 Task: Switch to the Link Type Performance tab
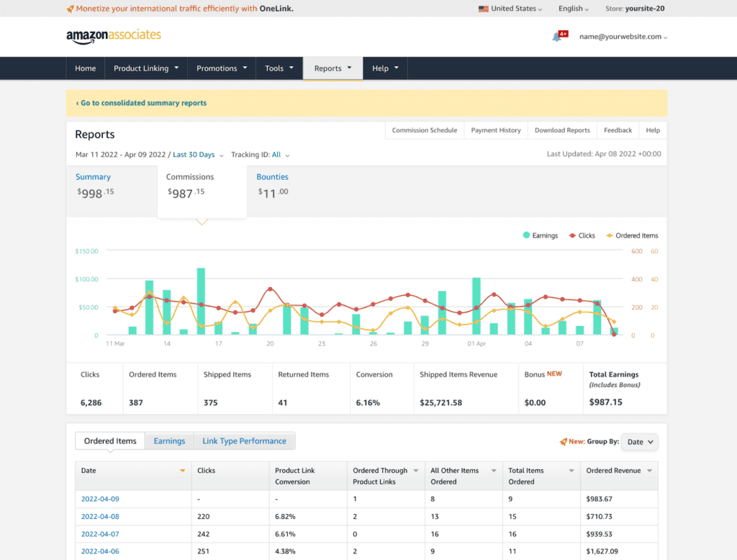click(x=244, y=441)
